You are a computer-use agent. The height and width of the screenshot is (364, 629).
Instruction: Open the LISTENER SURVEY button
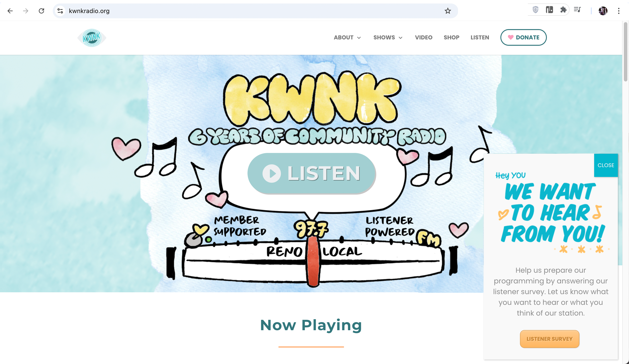pyautogui.click(x=549, y=339)
